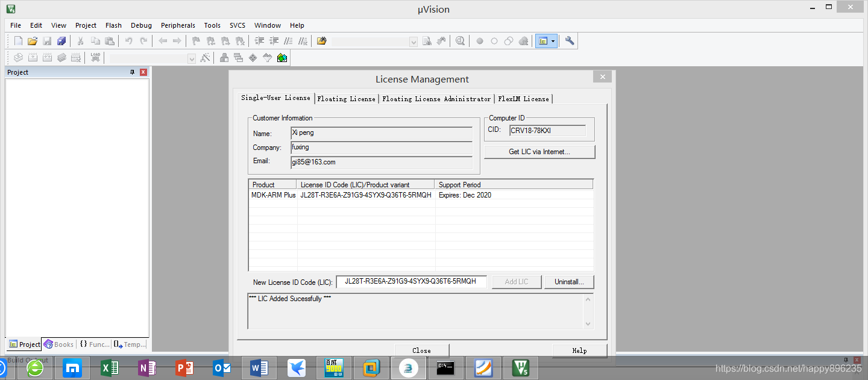Toggle the Insert Bookmark flag icon
The image size is (868, 380).
(196, 41)
